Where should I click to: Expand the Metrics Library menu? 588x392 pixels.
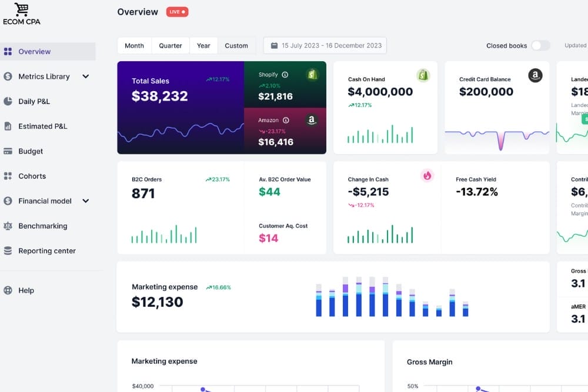(86, 76)
